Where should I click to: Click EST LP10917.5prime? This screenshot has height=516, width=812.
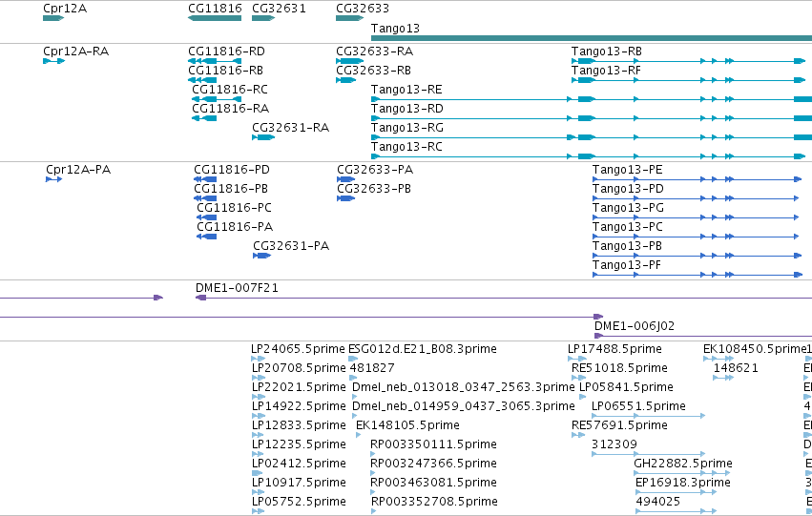tap(299, 483)
